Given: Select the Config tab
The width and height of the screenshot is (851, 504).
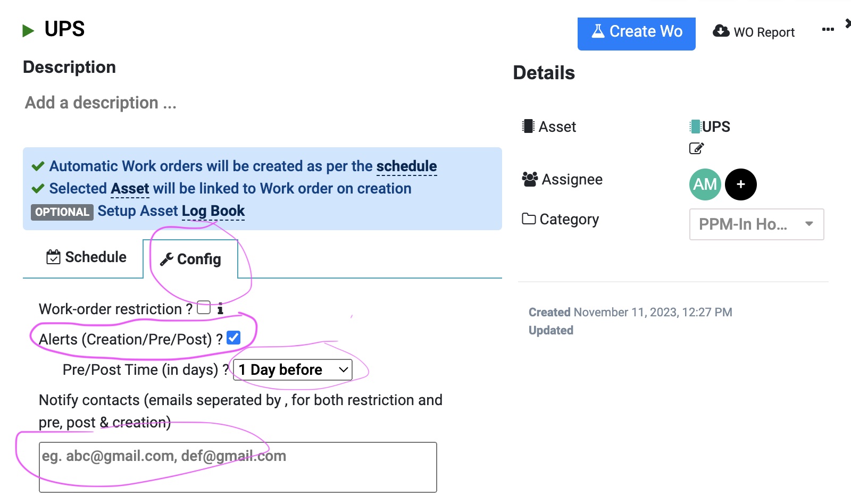Looking at the screenshot, I should [190, 259].
